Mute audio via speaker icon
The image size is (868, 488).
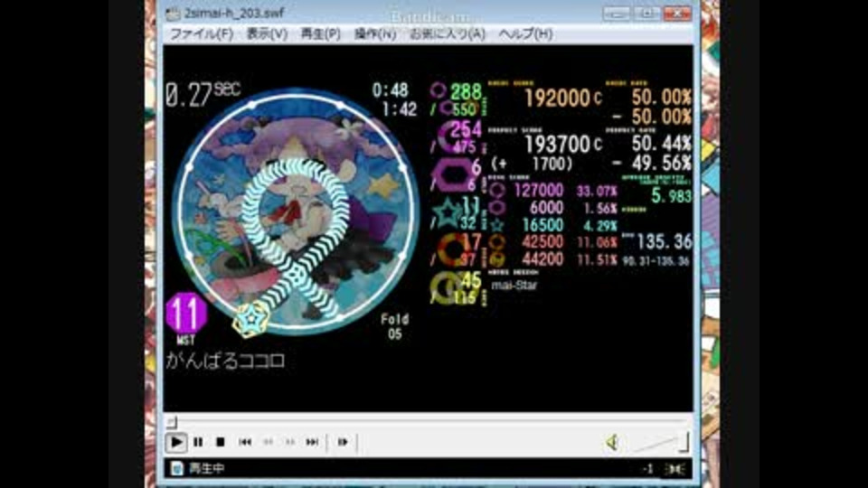point(612,443)
